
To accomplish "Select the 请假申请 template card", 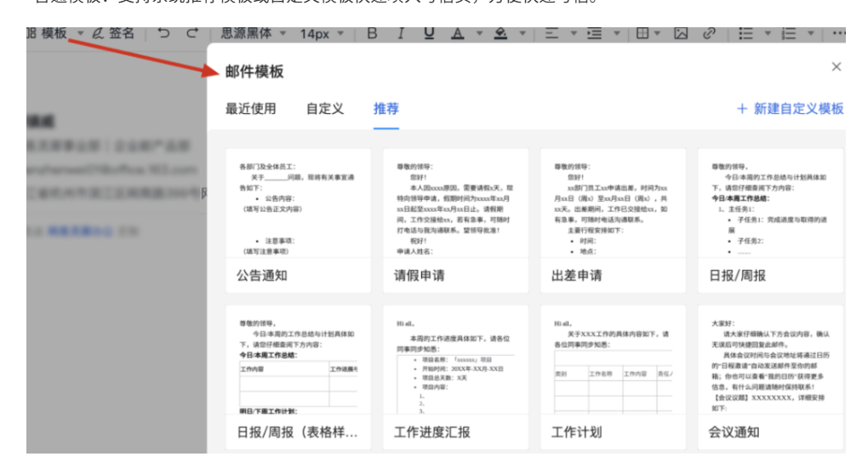I will point(455,220).
